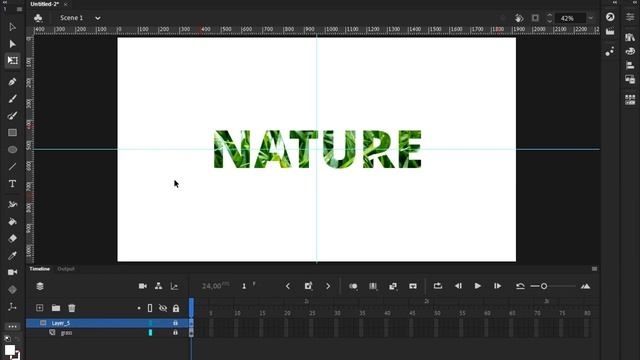This screenshot has height=360, width=640.
Task: Switch to the Timeline tab
Action: pyautogui.click(x=40, y=269)
